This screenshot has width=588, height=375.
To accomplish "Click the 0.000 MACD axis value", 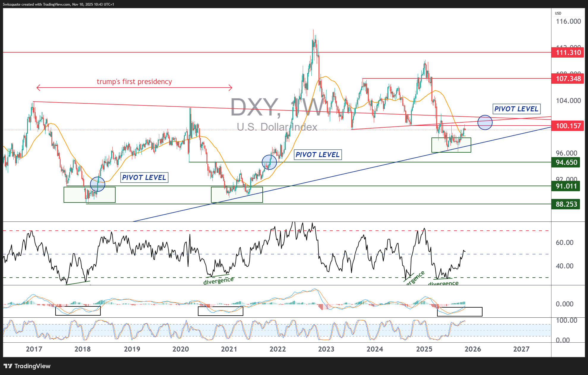I will (x=565, y=304).
